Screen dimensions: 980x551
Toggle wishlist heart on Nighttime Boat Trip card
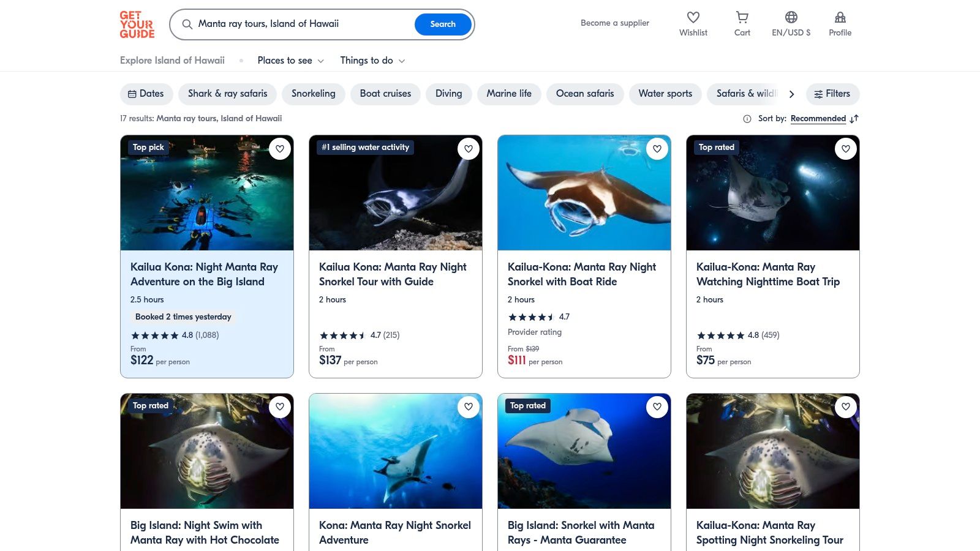coord(846,149)
